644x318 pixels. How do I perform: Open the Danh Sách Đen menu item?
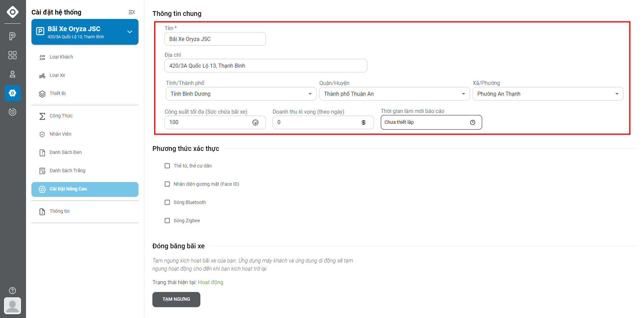[x=85, y=152]
